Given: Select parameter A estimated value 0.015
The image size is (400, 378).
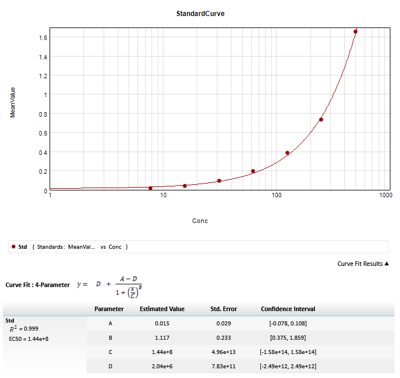Looking at the screenshot, I should click(162, 323).
